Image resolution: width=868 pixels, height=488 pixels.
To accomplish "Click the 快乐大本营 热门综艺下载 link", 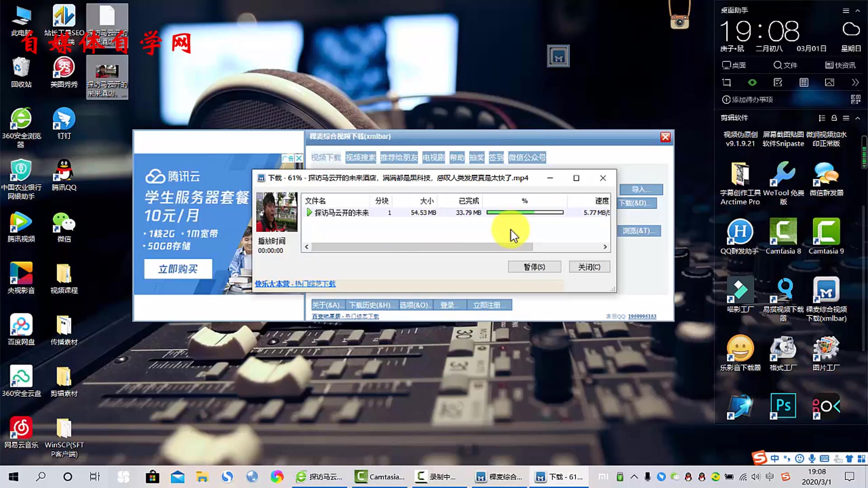I will (295, 284).
